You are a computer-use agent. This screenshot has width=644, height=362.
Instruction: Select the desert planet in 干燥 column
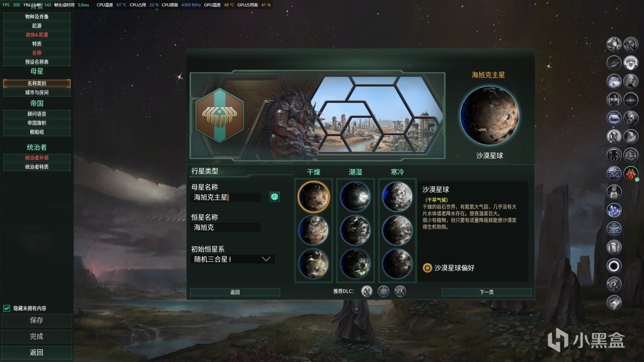(313, 197)
